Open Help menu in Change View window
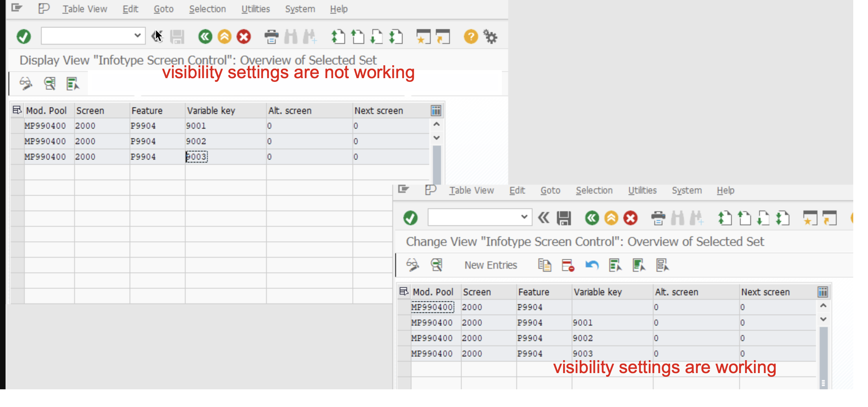868x407 pixels. (726, 190)
